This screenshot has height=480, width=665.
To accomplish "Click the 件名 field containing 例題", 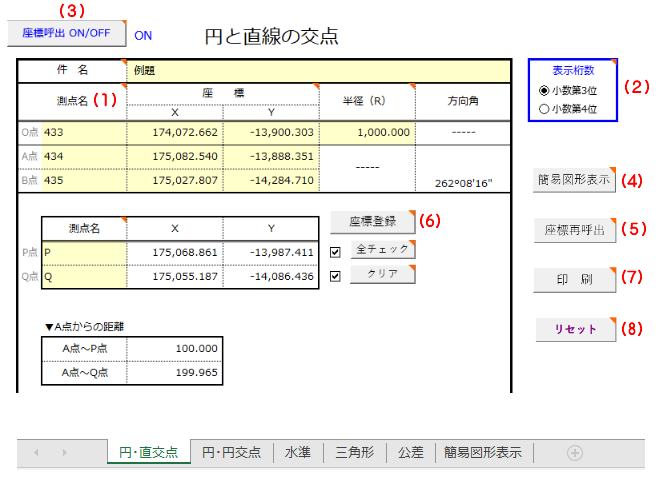I will pyautogui.click(x=320, y=71).
